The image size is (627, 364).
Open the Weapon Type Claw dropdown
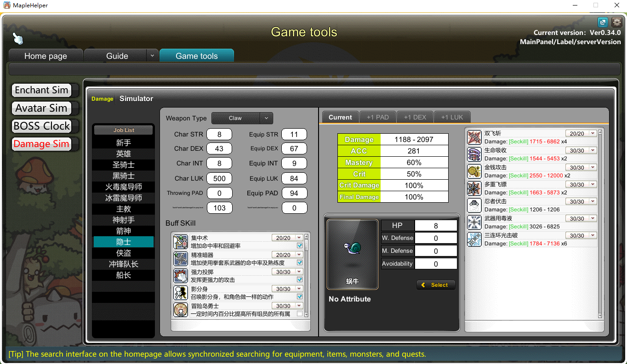pyautogui.click(x=242, y=118)
